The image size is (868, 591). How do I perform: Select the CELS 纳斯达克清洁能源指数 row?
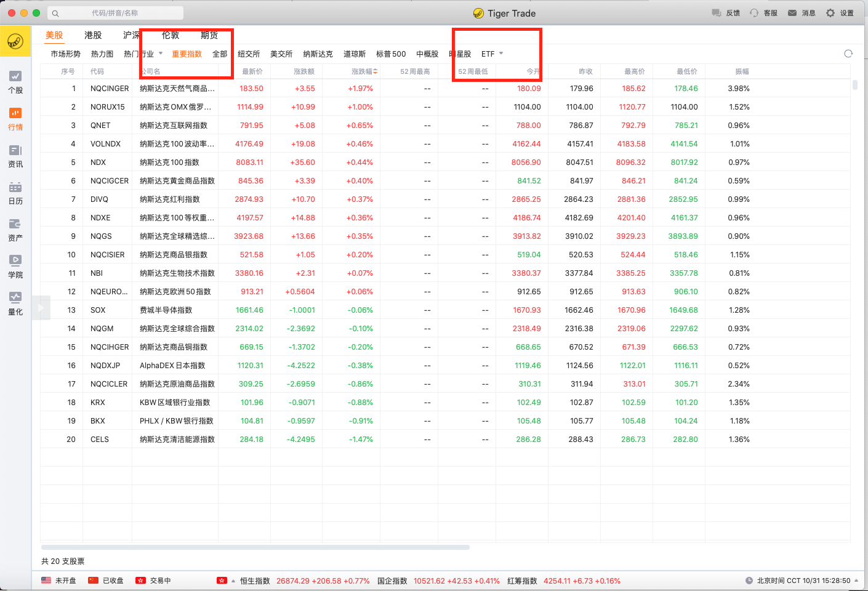pos(445,440)
